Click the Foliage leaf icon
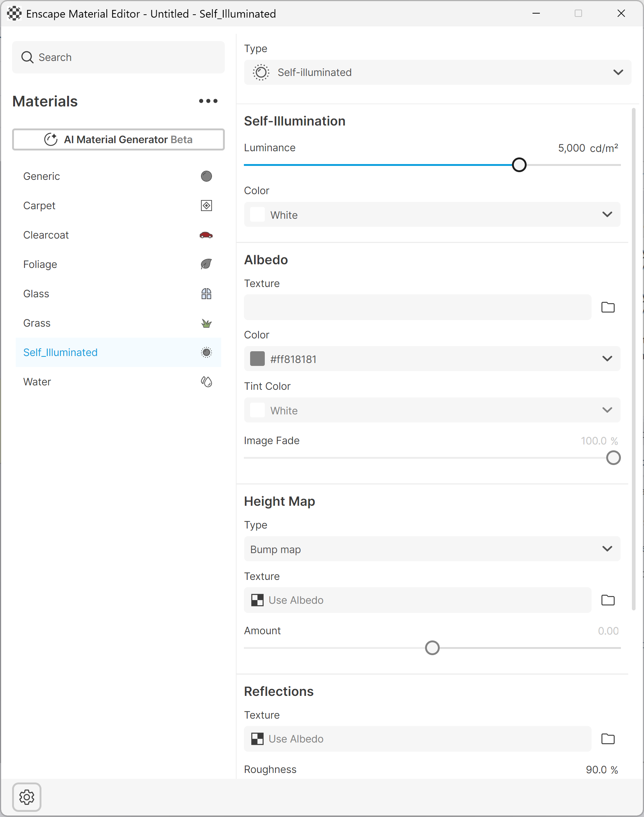644x817 pixels. coord(206,264)
